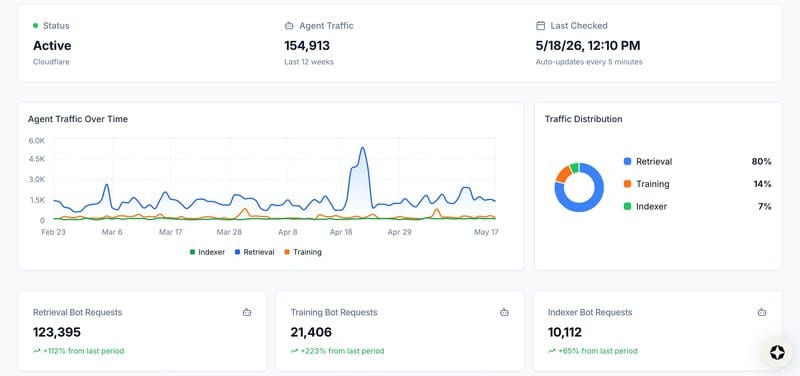Click the 154,913 agent traffic value

point(307,45)
